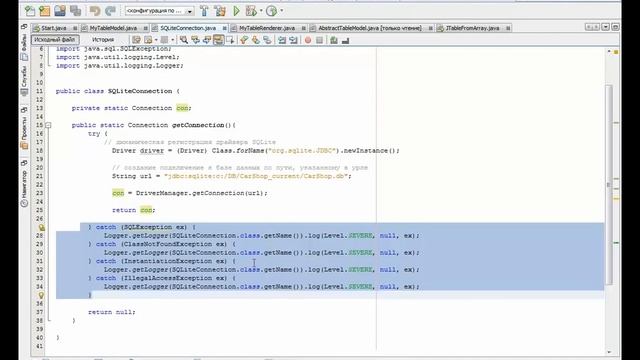Screen dimensions: 640x360
Task: Toggle a bookmark on current line
Action: coord(267,40)
